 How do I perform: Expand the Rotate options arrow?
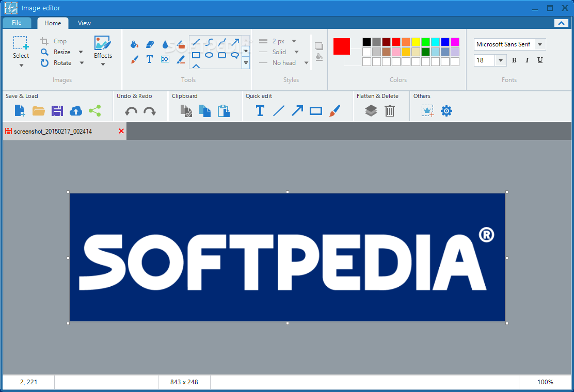tap(82, 63)
